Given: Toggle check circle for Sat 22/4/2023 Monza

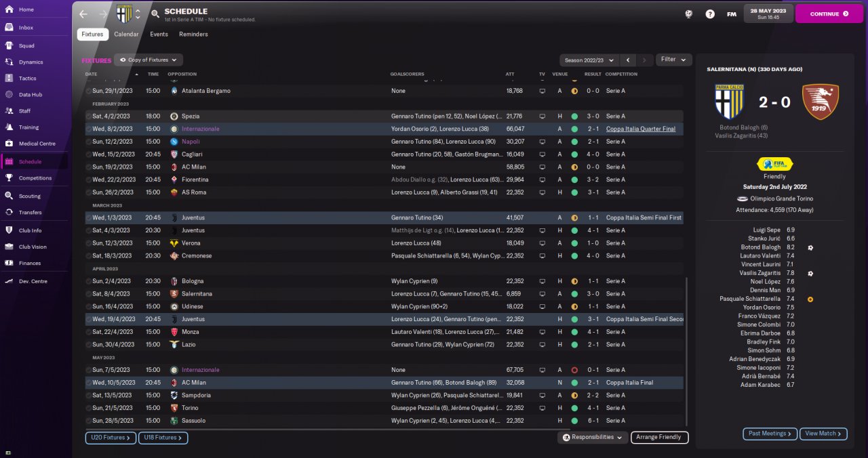Looking at the screenshot, I should click(88, 332).
